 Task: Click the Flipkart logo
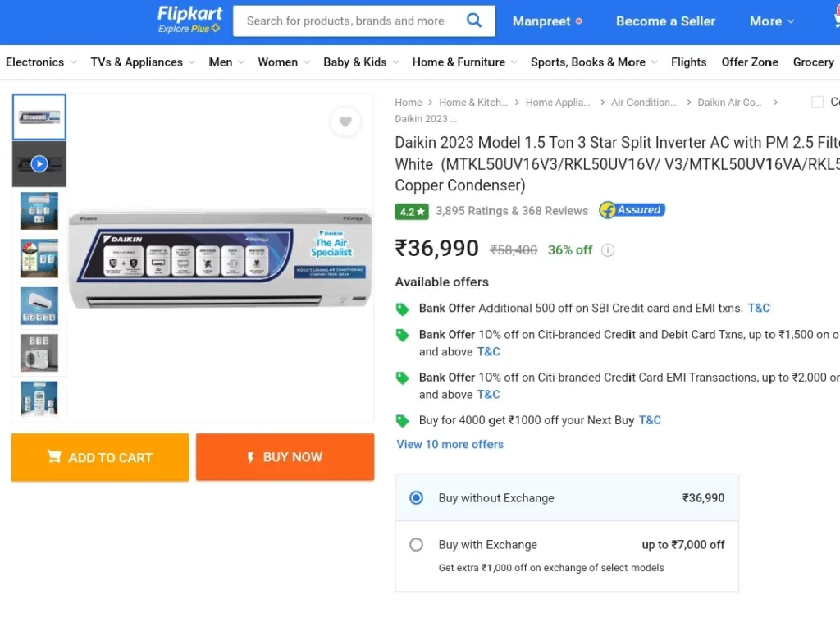point(189,20)
